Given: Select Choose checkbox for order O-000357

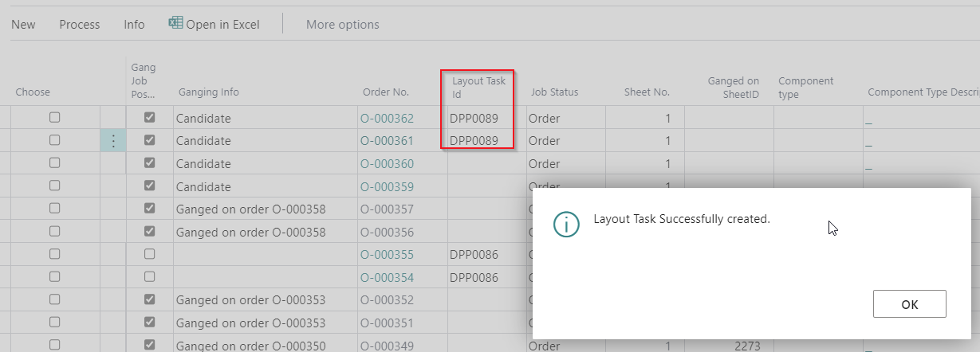Looking at the screenshot, I should point(54,209).
